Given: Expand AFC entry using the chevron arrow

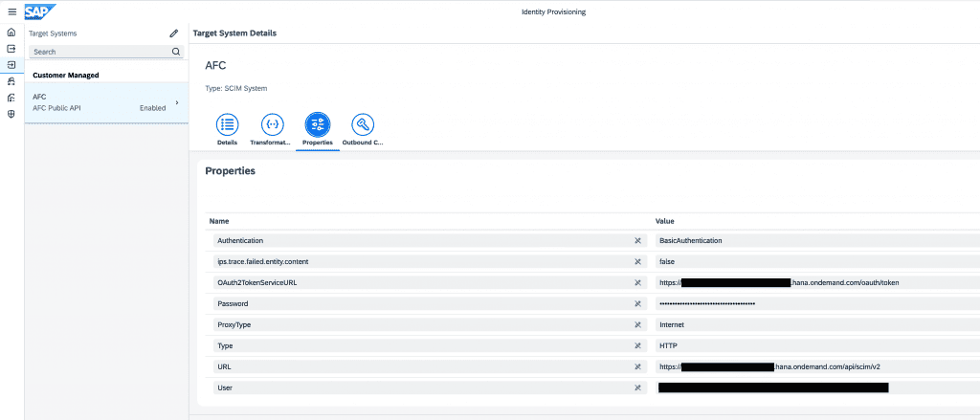Looking at the screenshot, I should [177, 102].
